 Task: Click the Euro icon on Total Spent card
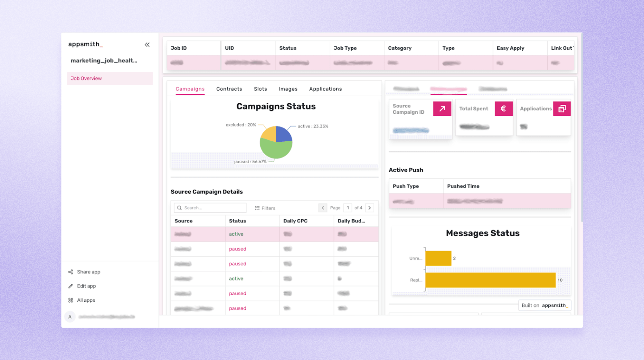click(503, 109)
